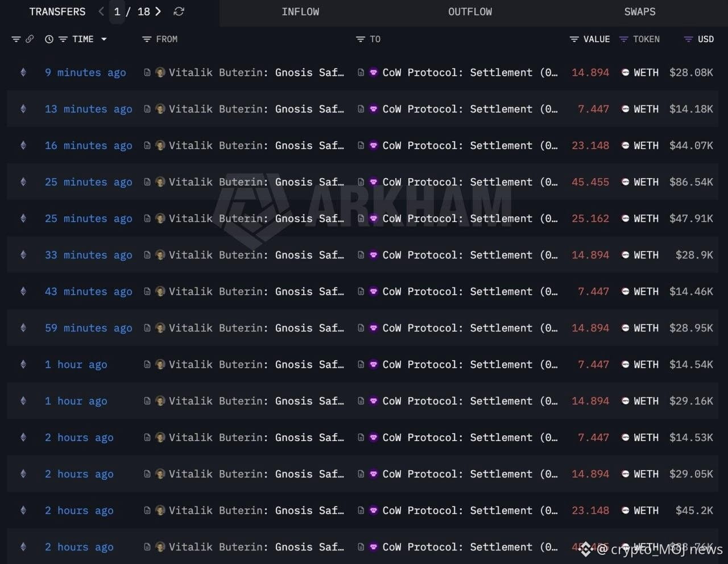Open the '43 minutes ago' transaction link
The image size is (728, 564).
(x=89, y=291)
